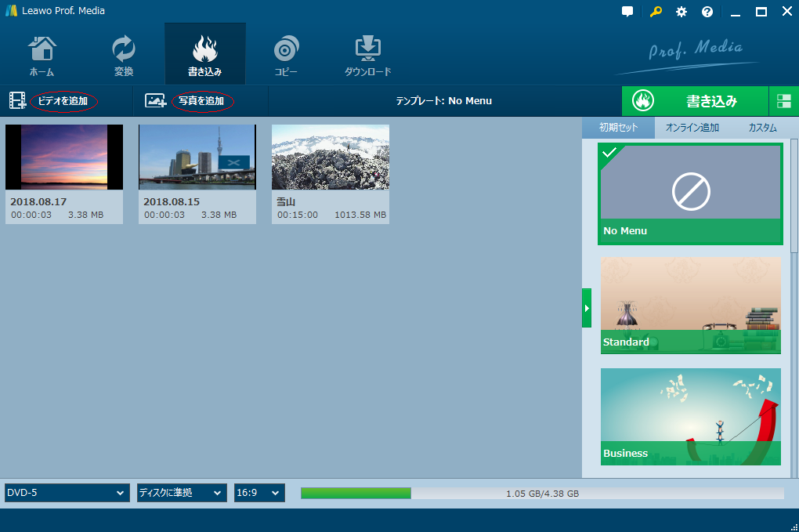
Task: Click 写真を追加 text button
Action: [x=201, y=101]
